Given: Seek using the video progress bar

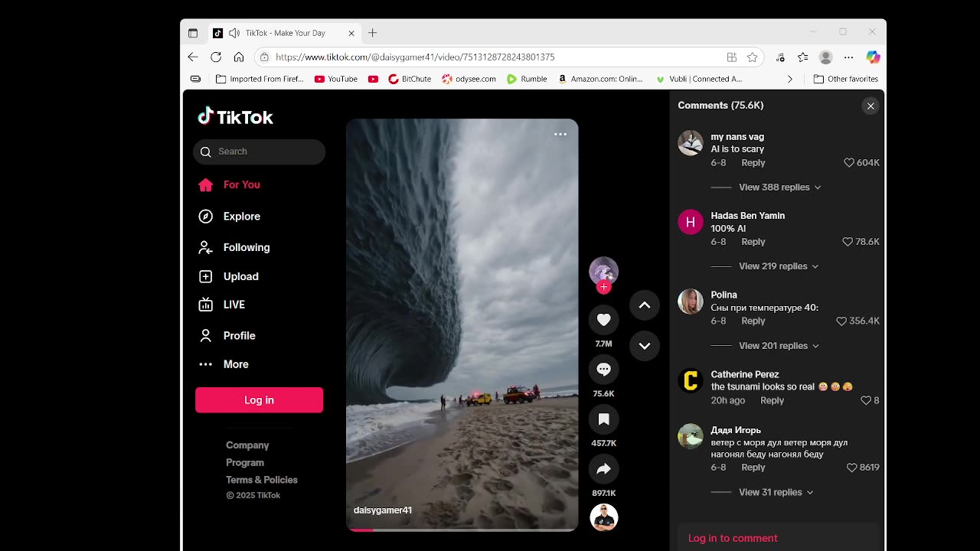Looking at the screenshot, I should pyautogui.click(x=462, y=530).
